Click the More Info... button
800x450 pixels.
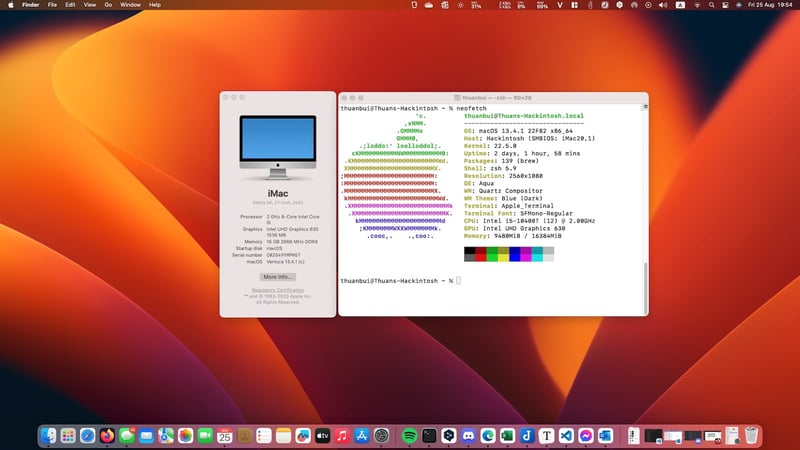click(277, 276)
